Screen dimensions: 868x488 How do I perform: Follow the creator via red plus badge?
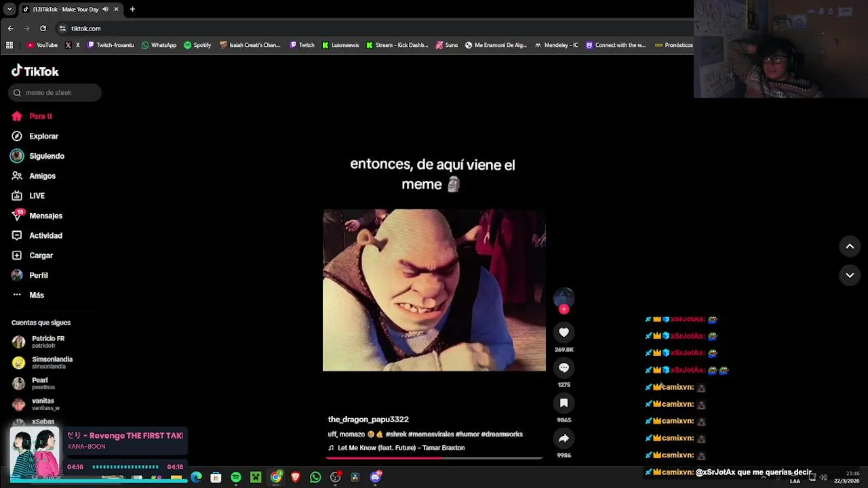[564, 309]
